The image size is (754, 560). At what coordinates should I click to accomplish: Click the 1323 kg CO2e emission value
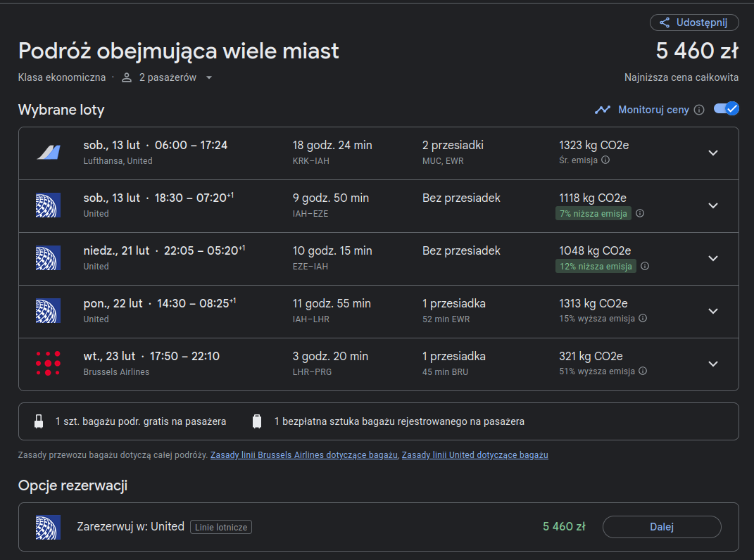pos(594,145)
